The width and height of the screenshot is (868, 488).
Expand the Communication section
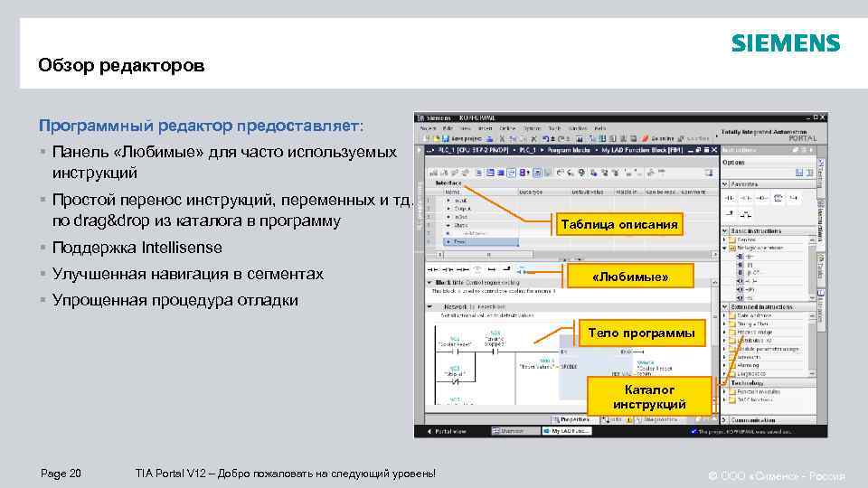(x=723, y=419)
